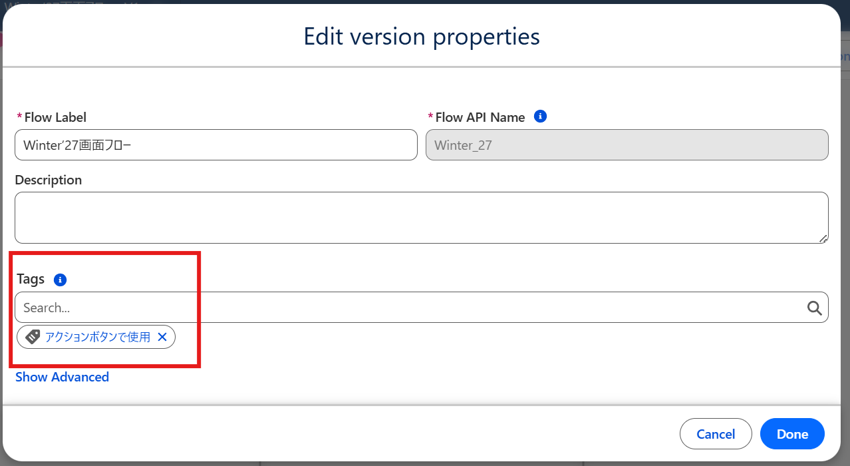Viewport: 850px width, 466px height.
Task: Click the Winter_27 text in API Name
Action: [463, 145]
